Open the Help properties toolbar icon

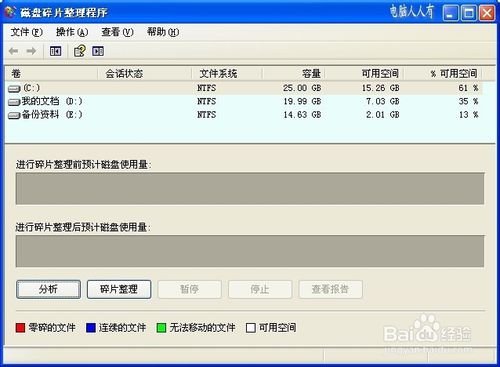tap(79, 51)
